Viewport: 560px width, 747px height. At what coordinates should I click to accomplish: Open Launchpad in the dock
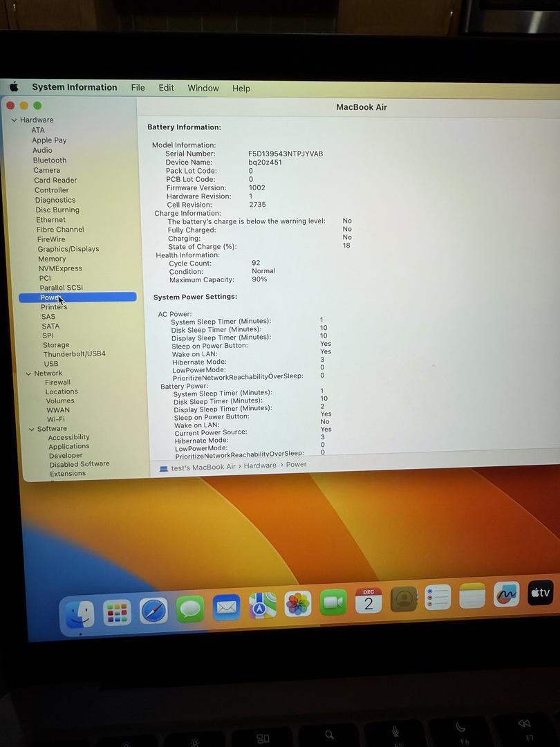pos(117,612)
